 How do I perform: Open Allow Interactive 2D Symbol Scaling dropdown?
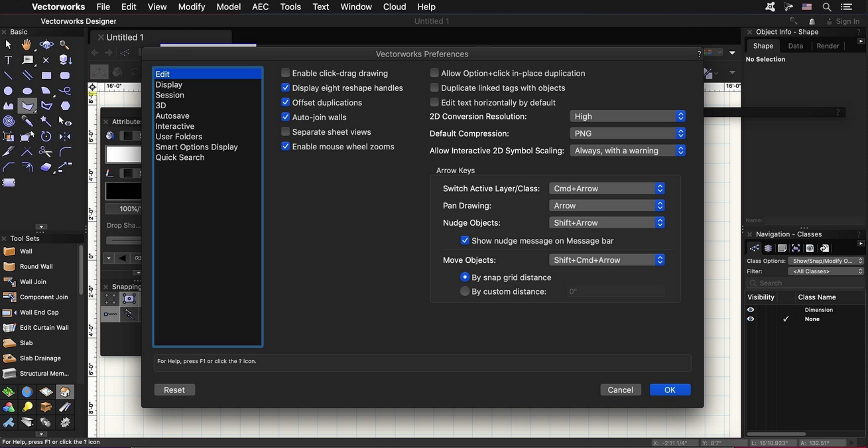tap(627, 151)
